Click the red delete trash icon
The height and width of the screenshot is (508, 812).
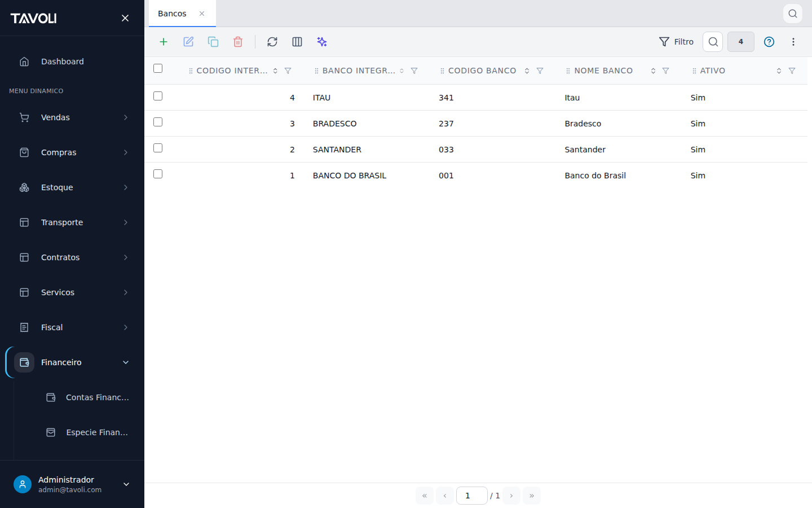[x=238, y=42]
